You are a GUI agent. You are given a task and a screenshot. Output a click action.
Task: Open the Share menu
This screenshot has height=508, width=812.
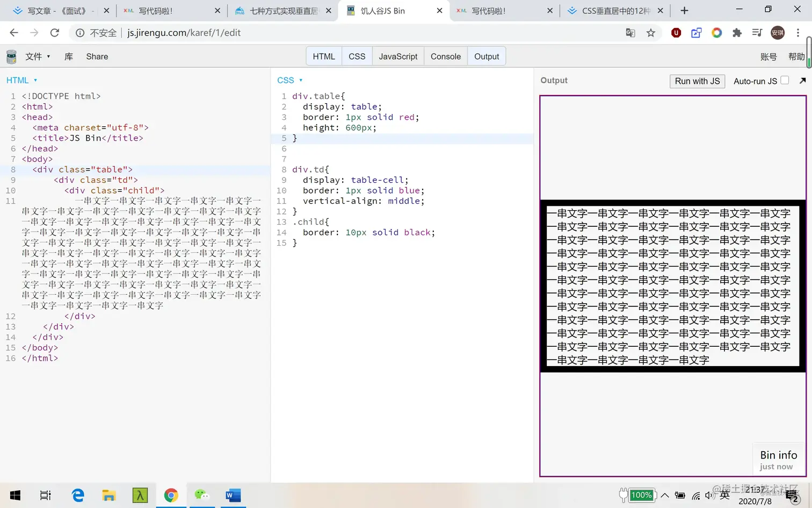pyautogui.click(x=97, y=56)
